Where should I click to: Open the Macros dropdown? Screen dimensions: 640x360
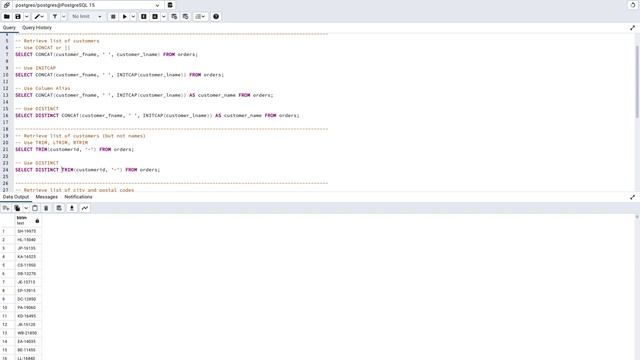pyautogui.click(x=200, y=17)
